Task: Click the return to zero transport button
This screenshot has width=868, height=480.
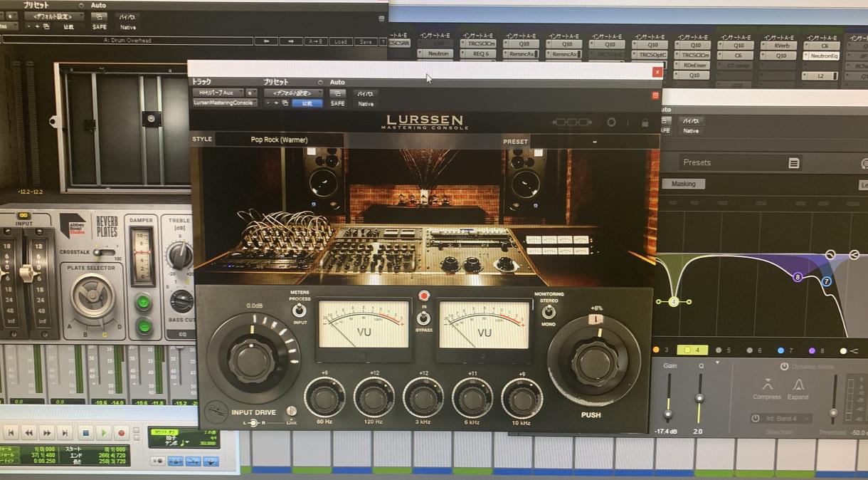Action: coord(11,432)
